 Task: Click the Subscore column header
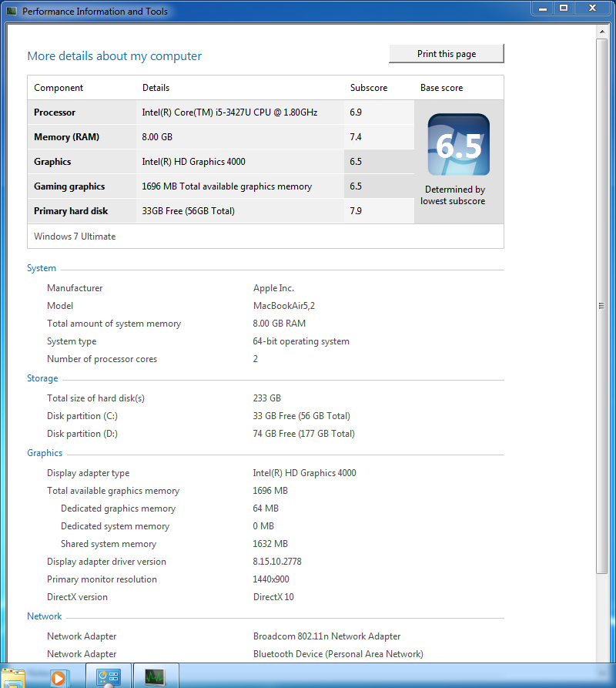[369, 88]
